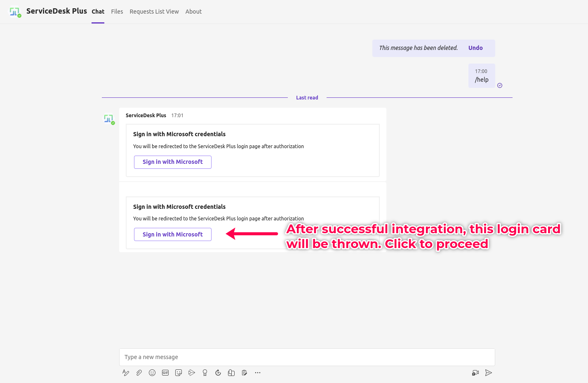The height and width of the screenshot is (383, 588).
Task: Send the message with the send arrow
Action: point(489,373)
